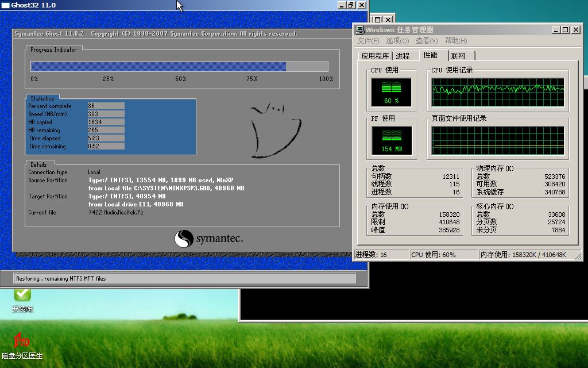Click the Ghost progress indicator bar
This screenshot has height=368, width=588.
[179, 67]
